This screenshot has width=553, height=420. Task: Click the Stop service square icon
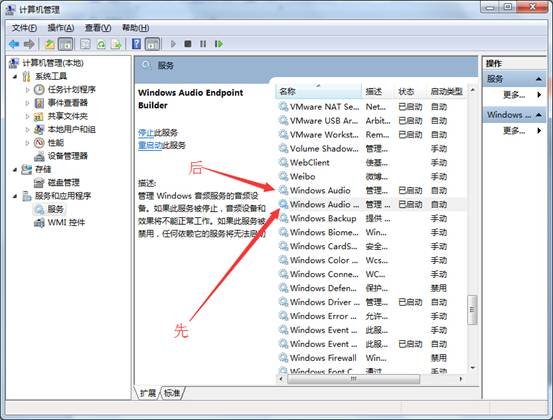tap(188, 44)
